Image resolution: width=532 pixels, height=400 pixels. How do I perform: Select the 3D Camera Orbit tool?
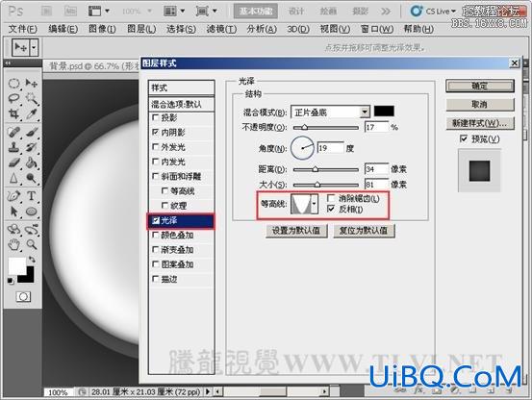click(x=32, y=229)
